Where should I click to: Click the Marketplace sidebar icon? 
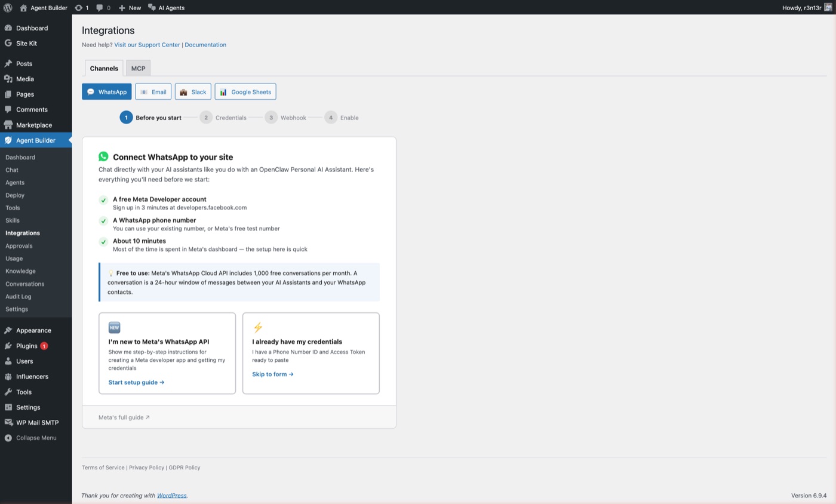click(8, 125)
